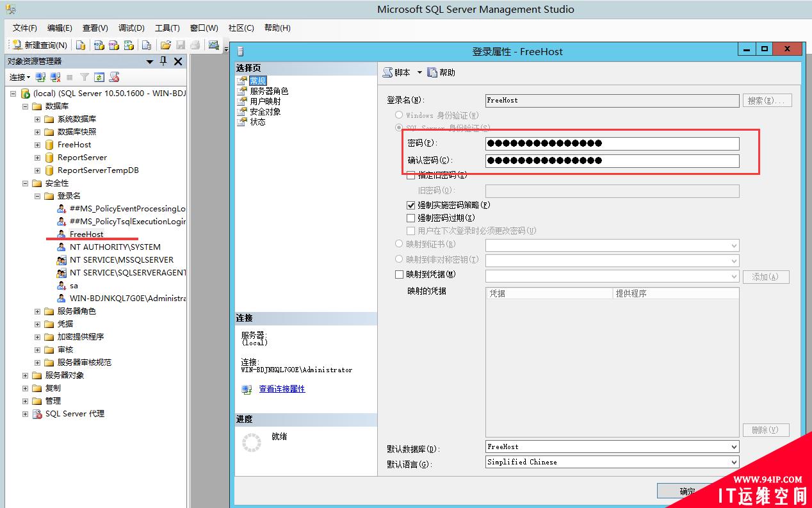Viewport: 812px width, 508px height.
Task: Click the SQL Server Compact query icon
Action: coord(147,45)
